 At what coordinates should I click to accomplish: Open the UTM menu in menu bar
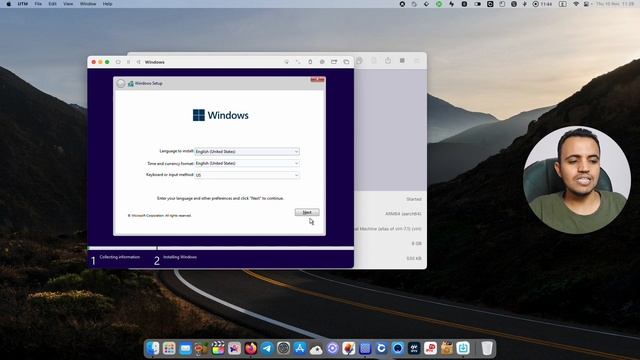pyautogui.click(x=23, y=4)
